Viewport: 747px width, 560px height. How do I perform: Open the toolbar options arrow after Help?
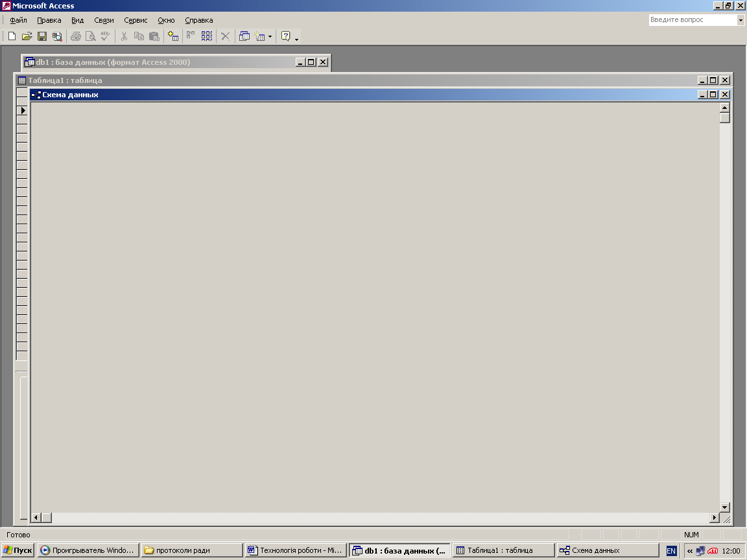coord(297,38)
